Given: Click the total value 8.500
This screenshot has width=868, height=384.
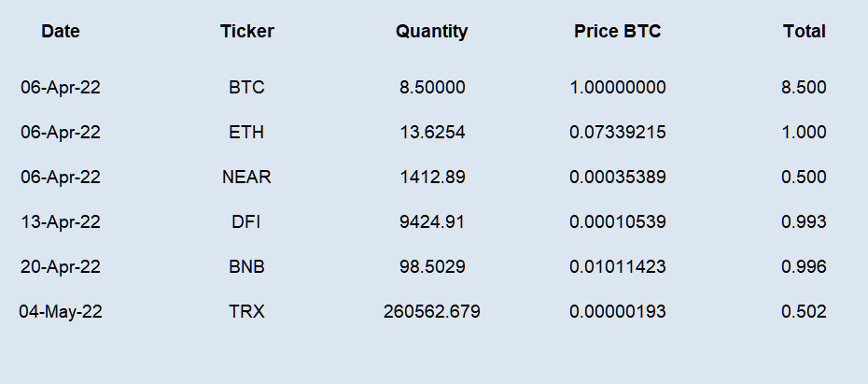Looking at the screenshot, I should point(804,87).
